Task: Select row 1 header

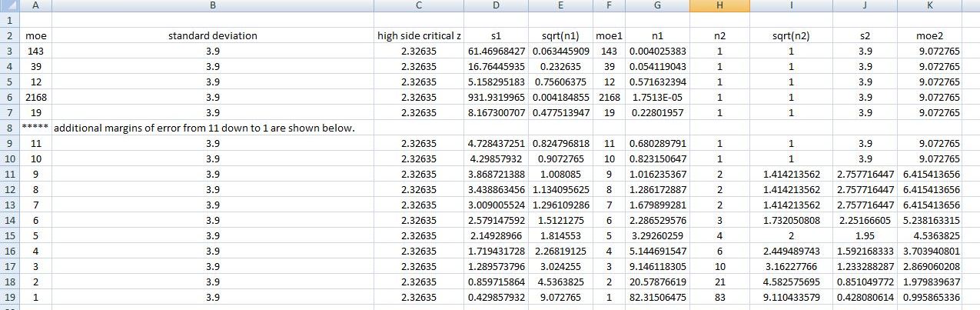Action: coord(10,19)
